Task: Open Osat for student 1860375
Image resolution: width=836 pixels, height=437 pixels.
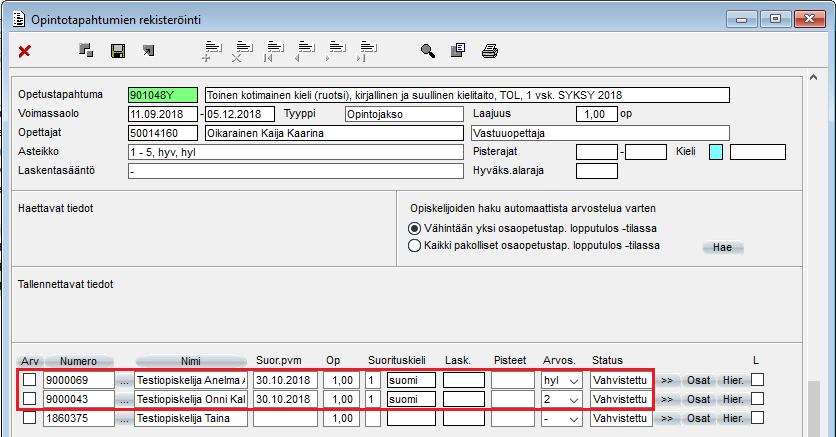Action: coord(698,419)
